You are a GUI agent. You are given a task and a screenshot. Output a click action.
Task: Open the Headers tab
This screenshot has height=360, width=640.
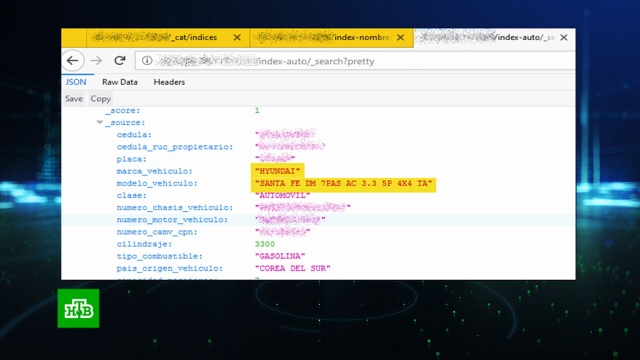169,82
